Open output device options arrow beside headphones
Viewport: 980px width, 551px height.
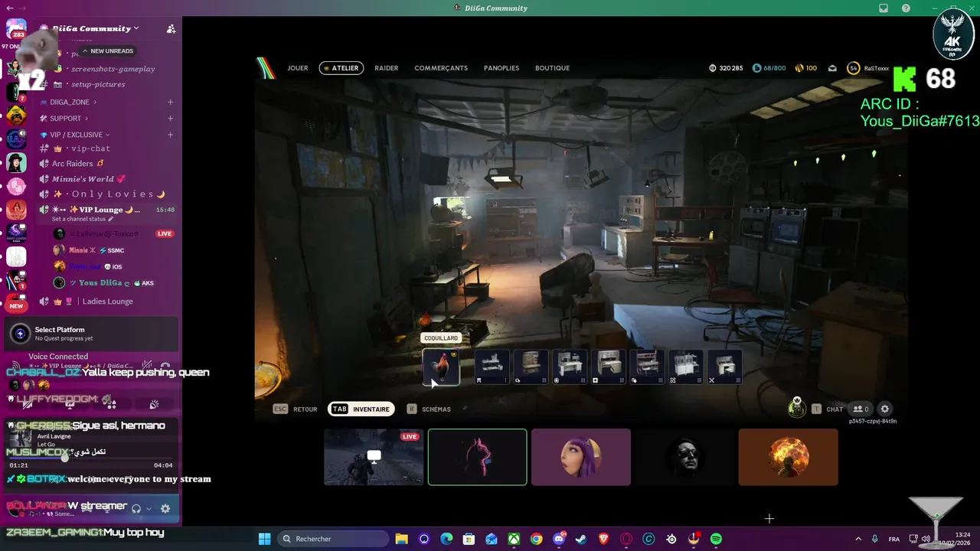pyautogui.click(x=149, y=508)
